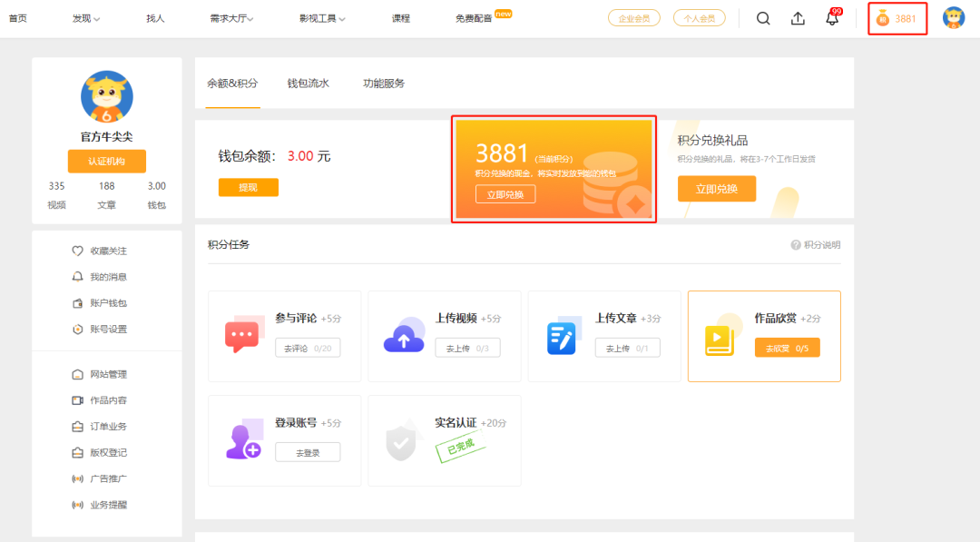980x542 pixels.
Task: Switch to the 钱包流水 tab
Action: point(309,84)
